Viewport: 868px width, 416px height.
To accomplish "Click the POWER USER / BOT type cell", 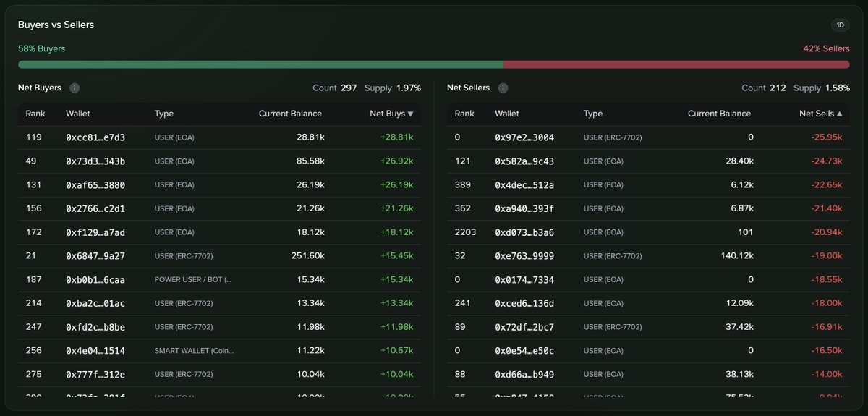I will coord(193,280).
